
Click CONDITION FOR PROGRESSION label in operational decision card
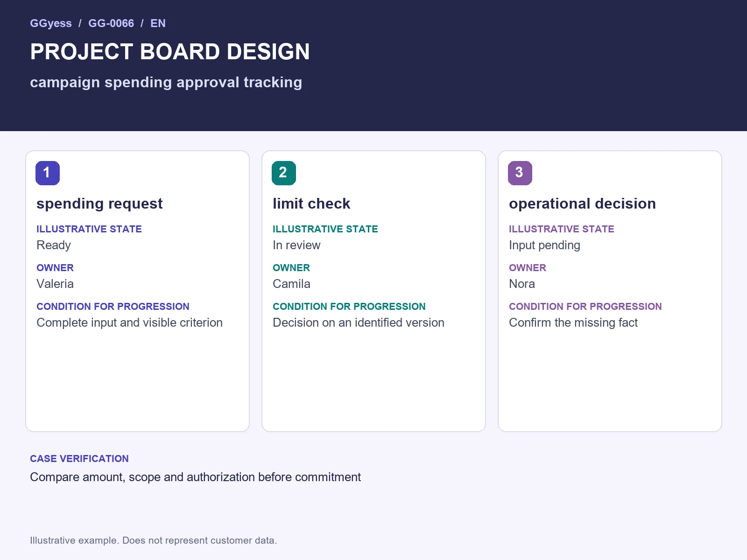coord(585,307)
